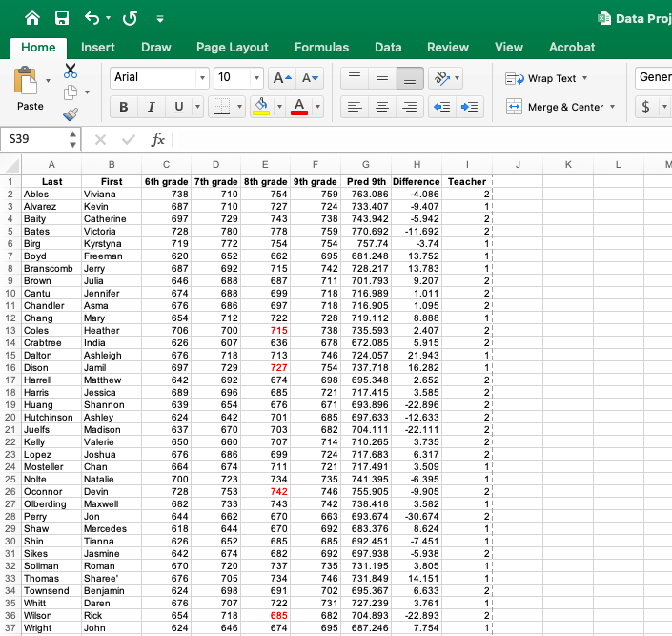This screenshot has width=672, height=636.
Task: Toggle Middle Align for cell contents
Action: [382, 78]
